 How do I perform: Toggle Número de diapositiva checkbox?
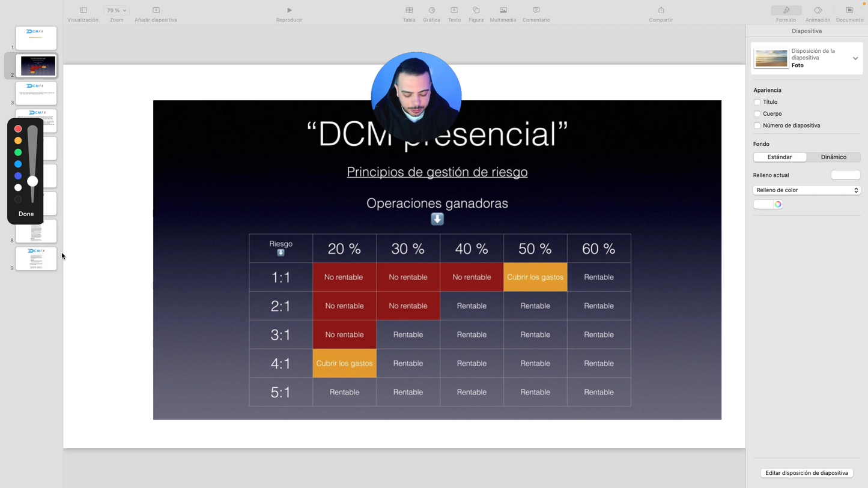[757, 125]
